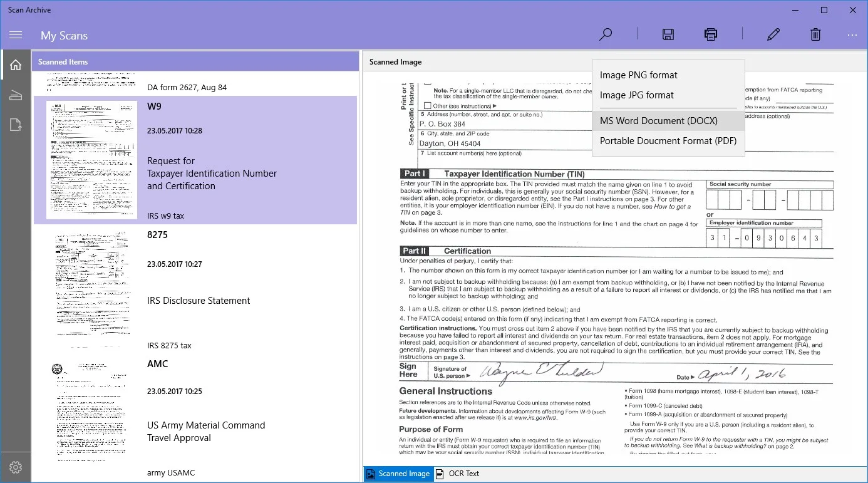The image size is (868, 483).
Task: Open the scanner icon in sidebar
Action: [x=16, y=95]
